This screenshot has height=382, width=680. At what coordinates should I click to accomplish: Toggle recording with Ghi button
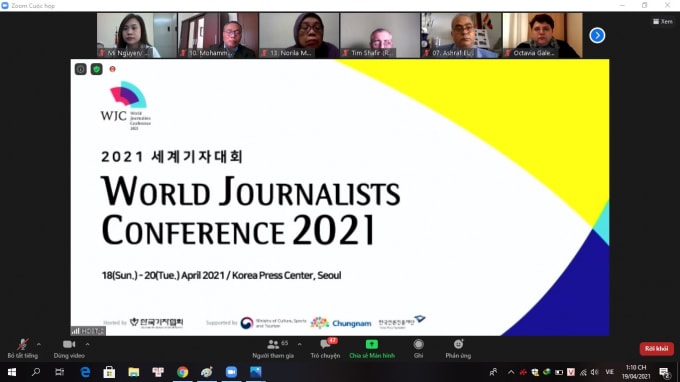click(418, 349)
